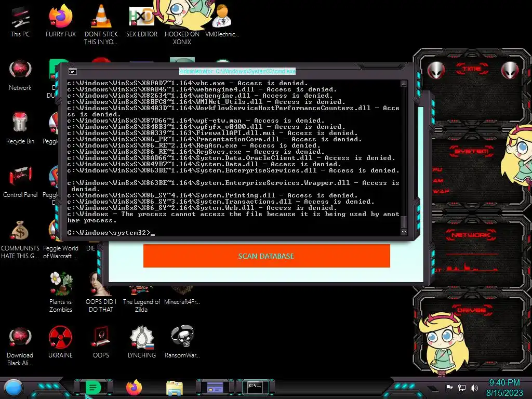The image size is (532, 399).
Task: Open the OOPS Alienware laptop shortcut
Action: (x=101, y=342)
